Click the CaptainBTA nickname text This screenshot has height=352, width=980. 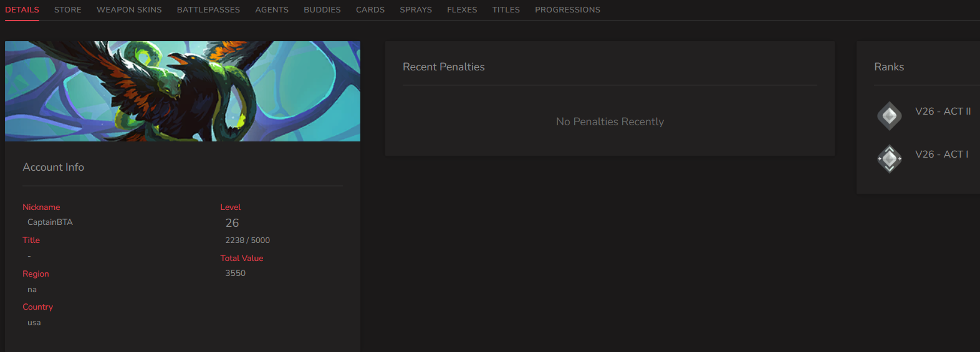click(50, 222)
